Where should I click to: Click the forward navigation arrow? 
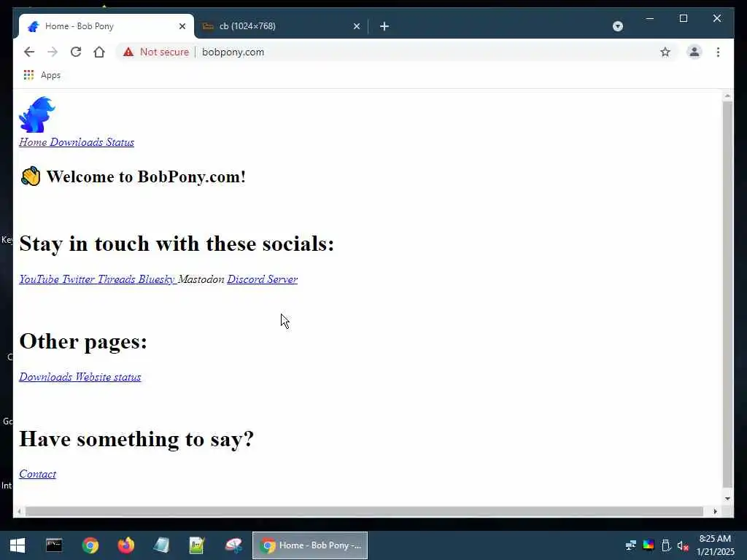tap(53, 52)
